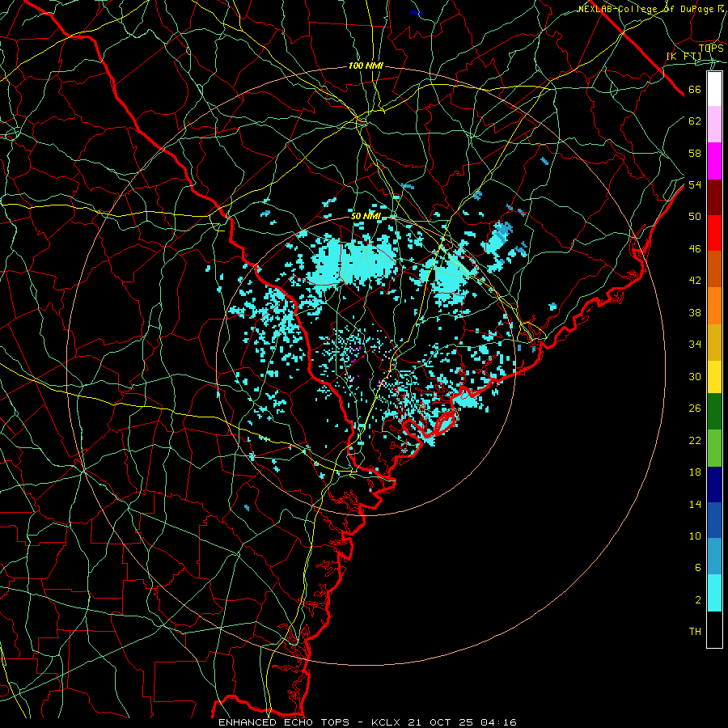Image resolution: width=728 pixels, height=728 pixels.
Task: Click the dark green 26 kft legend swatch
Action: [714, 412]
